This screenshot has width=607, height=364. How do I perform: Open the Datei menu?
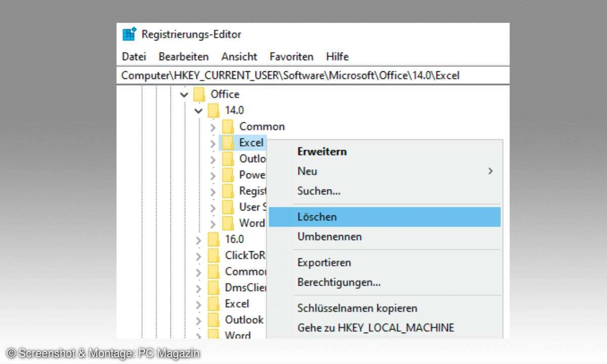[134, 57]
